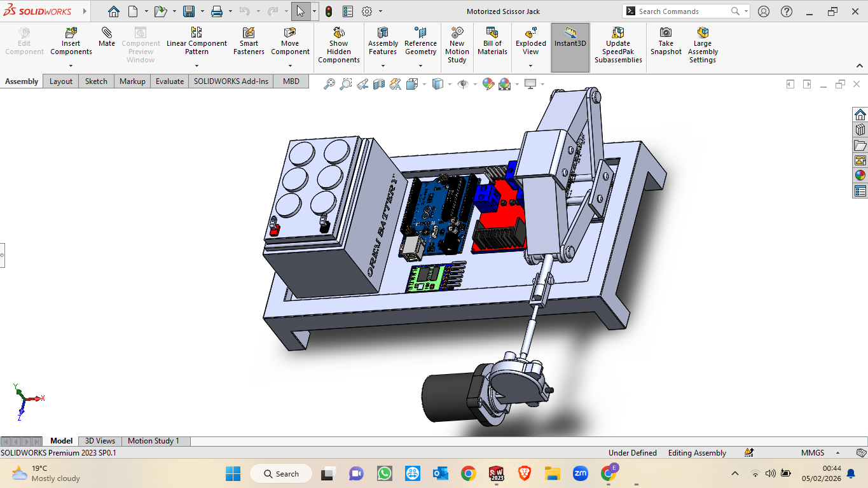Switch to the Evaluate tab
This screenshot has width=868, height=488.
coord(170,81)
